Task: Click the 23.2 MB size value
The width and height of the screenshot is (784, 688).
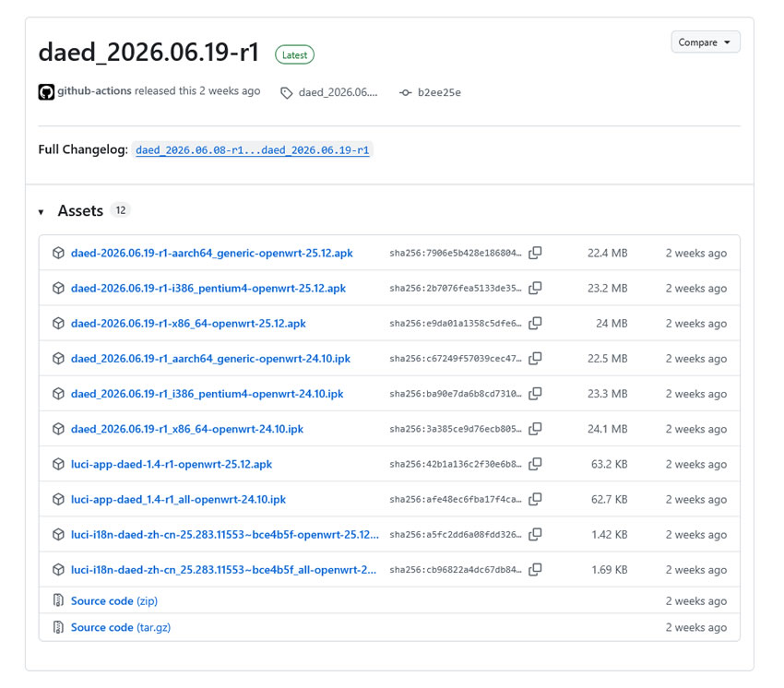Action: tap(607, 288)
